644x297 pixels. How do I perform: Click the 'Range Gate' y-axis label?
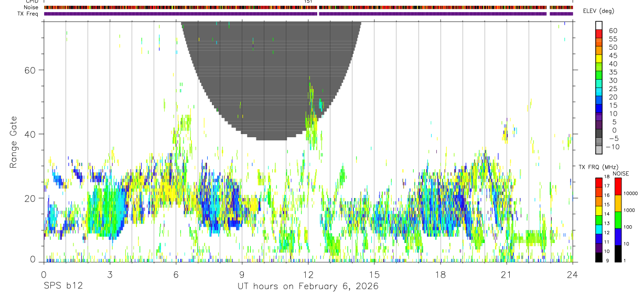[14, 142]
